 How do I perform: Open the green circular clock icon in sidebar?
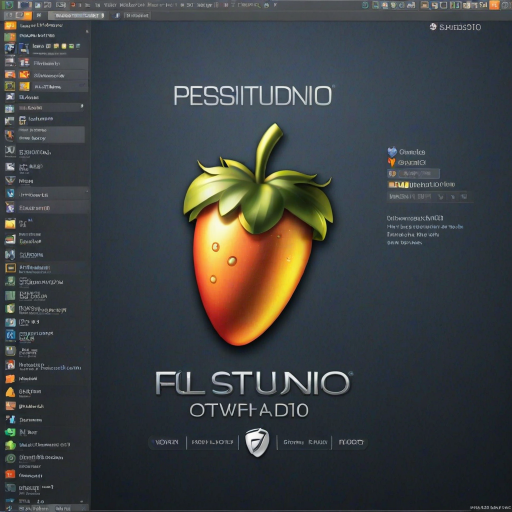tap(10, 458)
